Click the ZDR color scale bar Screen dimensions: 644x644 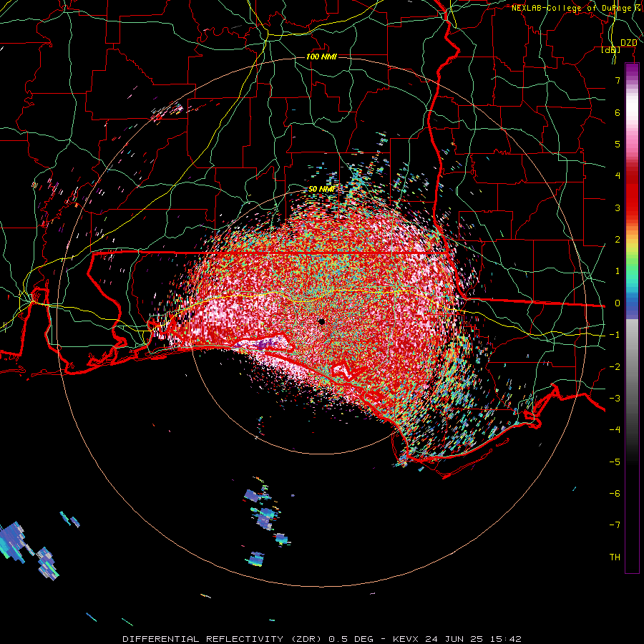pos(632,318)
